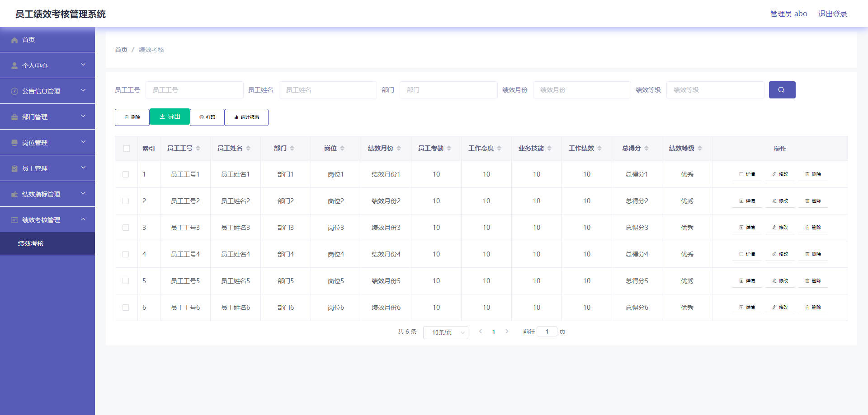
Task: Click the green 导出 button
Action: [x=170, y=117]
